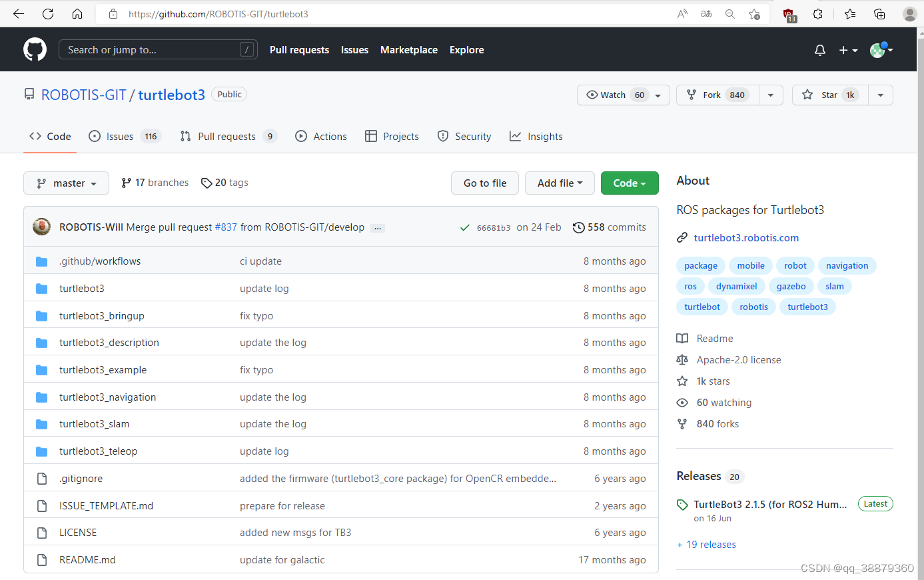
Task: Open the Apache-2.0 license link
Action: coord(739,360)
